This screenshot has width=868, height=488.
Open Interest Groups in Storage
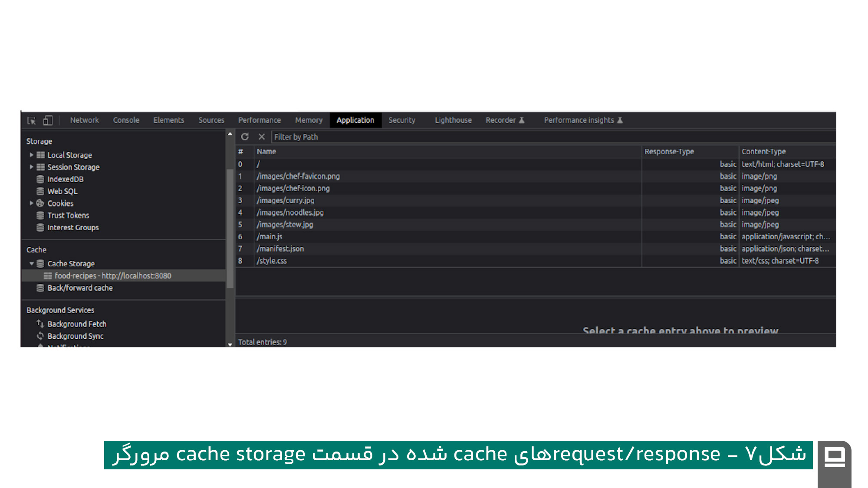point(72,227)
